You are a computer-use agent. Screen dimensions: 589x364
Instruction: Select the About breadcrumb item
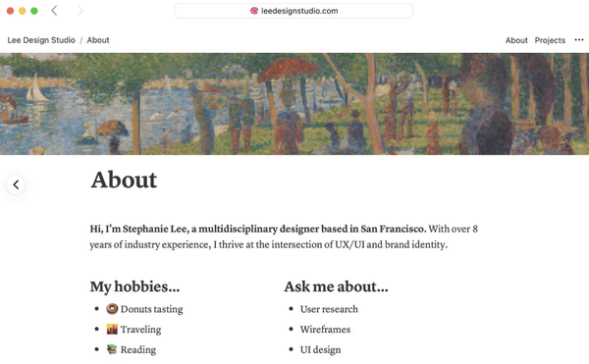[98, 40]
